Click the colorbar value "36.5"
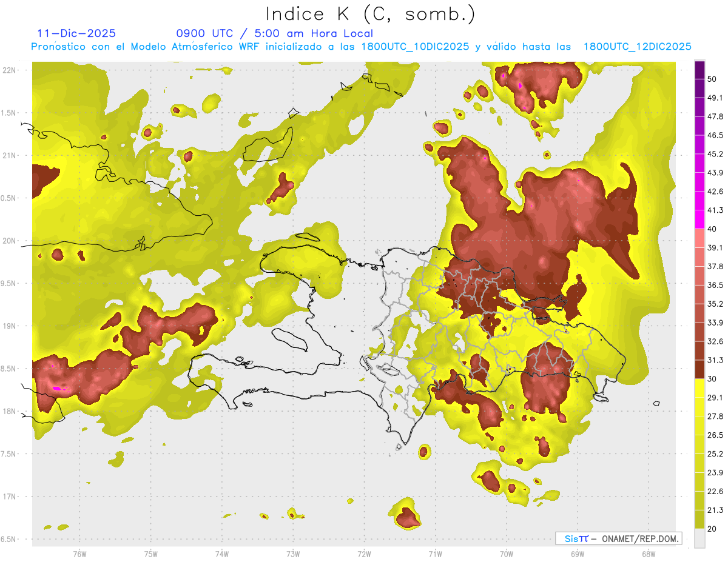The width and height of the screenshot is (728, 562). pos(716,285)
